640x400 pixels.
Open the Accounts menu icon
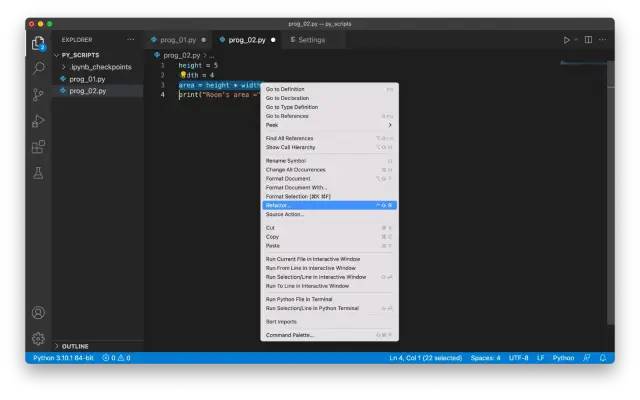(x=38, y=313)
